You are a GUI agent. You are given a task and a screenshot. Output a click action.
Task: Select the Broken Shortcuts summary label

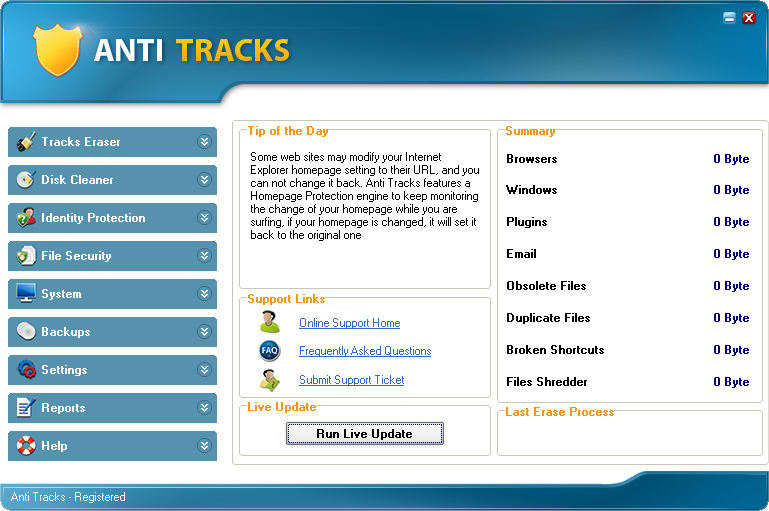(x=555, y=350)
